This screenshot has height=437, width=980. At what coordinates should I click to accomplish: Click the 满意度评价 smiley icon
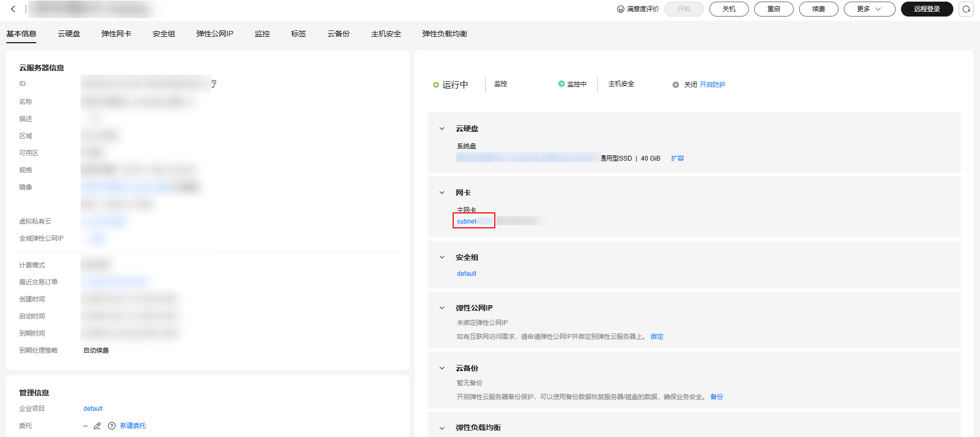click(x=621, y=9)
